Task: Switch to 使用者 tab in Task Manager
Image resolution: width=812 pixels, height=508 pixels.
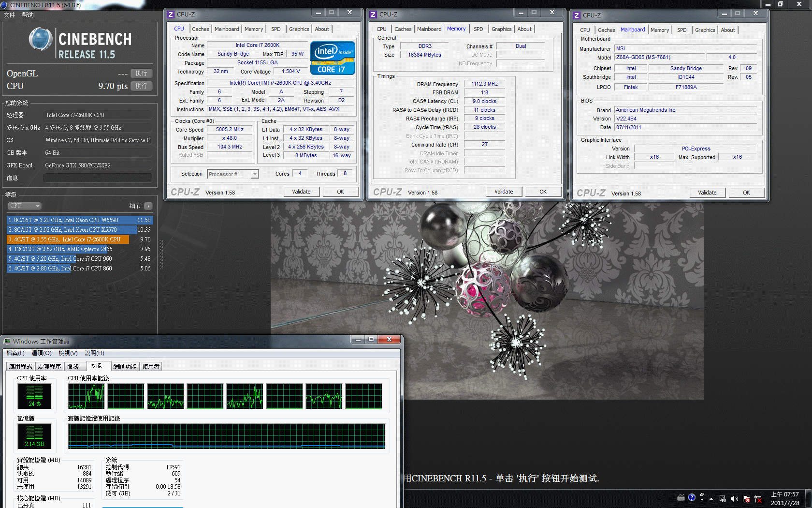Action: point(151,367)
